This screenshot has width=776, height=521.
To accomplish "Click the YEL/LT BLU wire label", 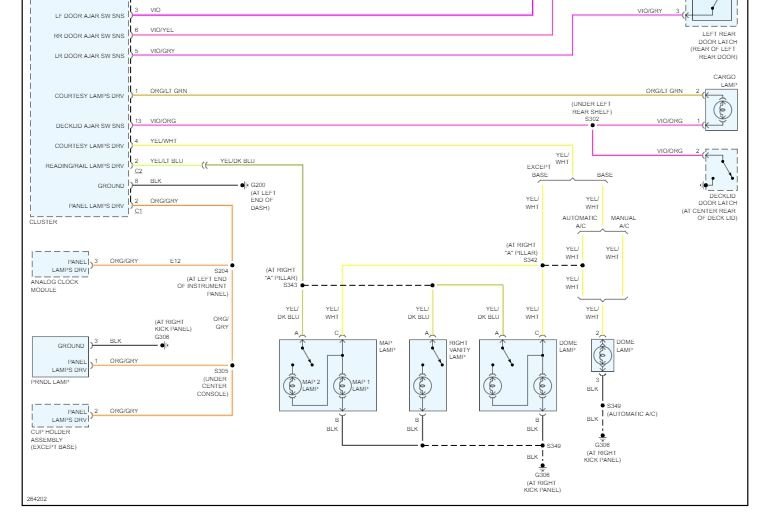I will (x=167, y=161).
